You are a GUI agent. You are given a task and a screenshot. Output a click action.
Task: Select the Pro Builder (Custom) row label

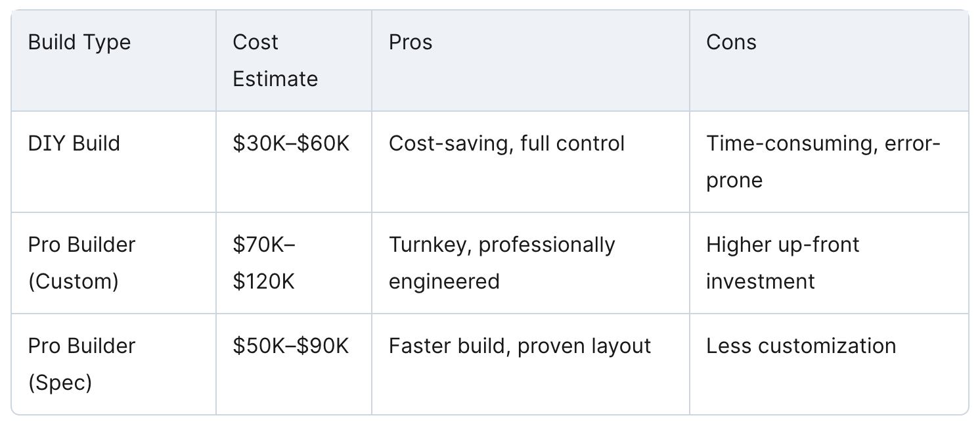(x=81, y=263)
